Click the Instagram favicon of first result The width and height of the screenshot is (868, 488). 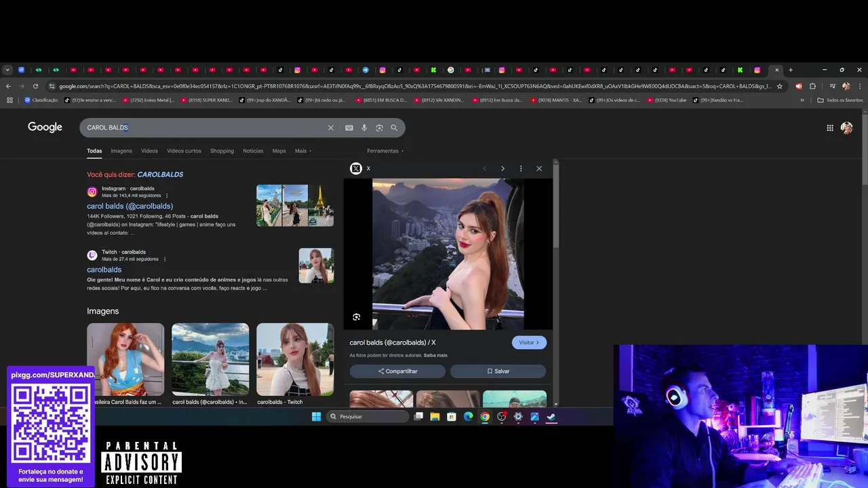(x=92, y=192)
